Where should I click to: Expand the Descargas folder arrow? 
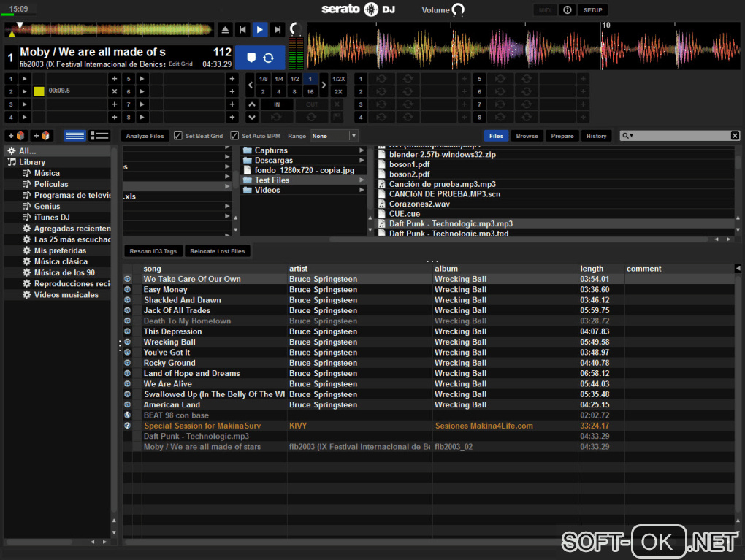[x=362, y=160]
